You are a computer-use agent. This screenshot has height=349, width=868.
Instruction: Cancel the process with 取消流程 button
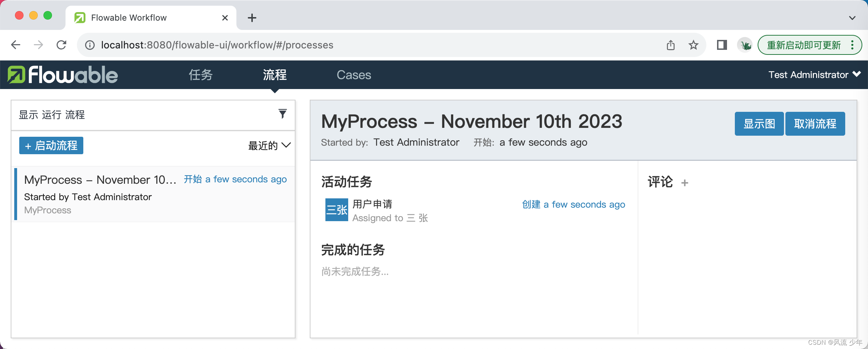(815, 124)
